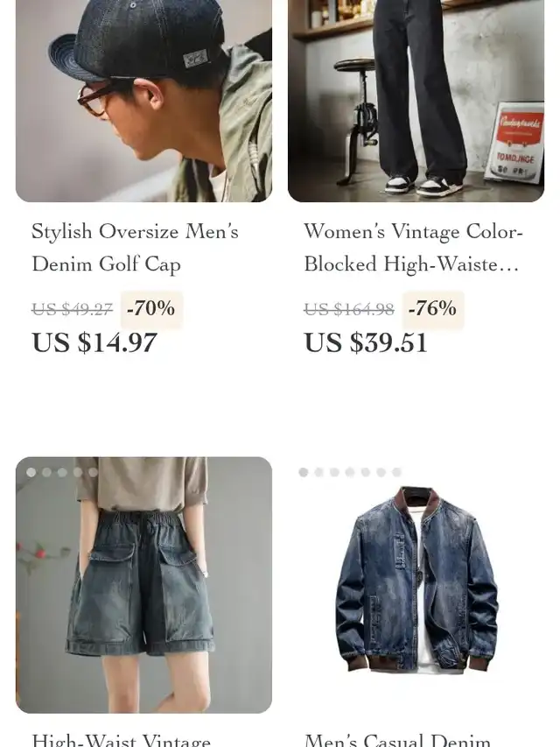Select first carousel dot on shorts image
560x747 pixels.
(31, 472)
